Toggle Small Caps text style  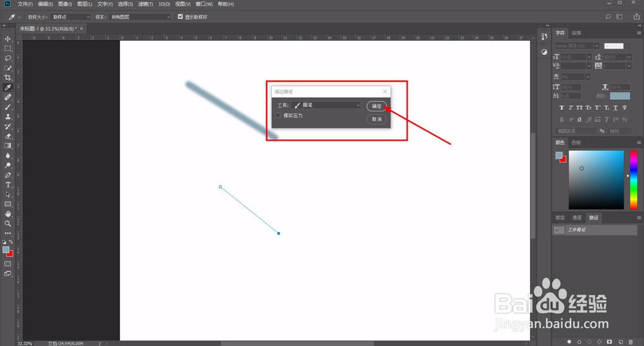tap(589, 108)
